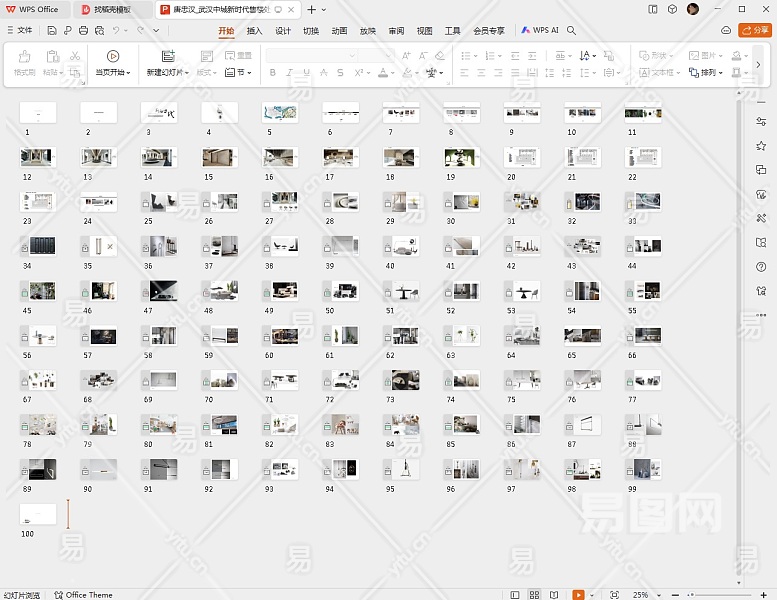777x600 pixels.
Task: Open the 设计 ribbon tab
Action: point(283,31)
